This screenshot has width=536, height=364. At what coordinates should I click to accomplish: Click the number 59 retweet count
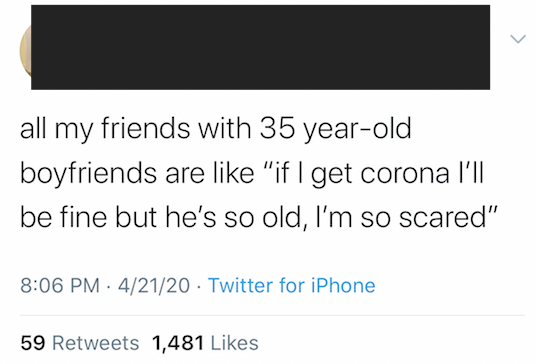[33, 343]
